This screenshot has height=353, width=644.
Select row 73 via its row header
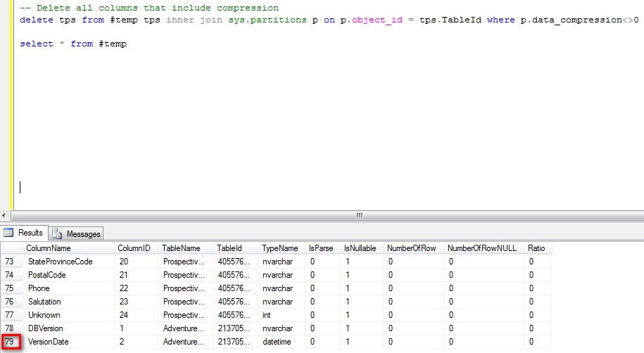[x=10, y=262]
